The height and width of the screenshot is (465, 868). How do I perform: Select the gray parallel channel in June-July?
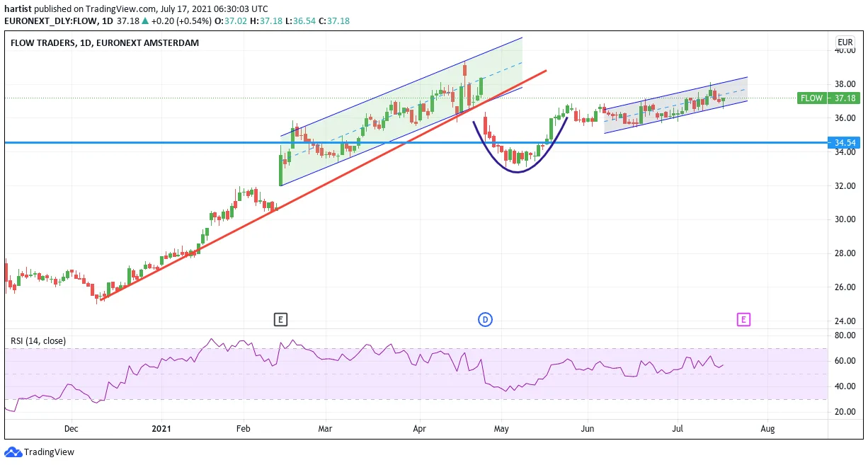(675, 105)
